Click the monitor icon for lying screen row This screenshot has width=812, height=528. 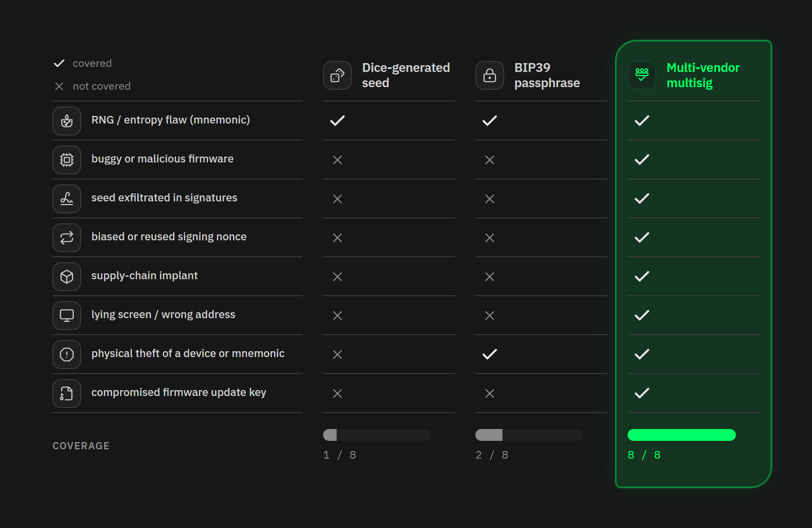tap(67, 316)
